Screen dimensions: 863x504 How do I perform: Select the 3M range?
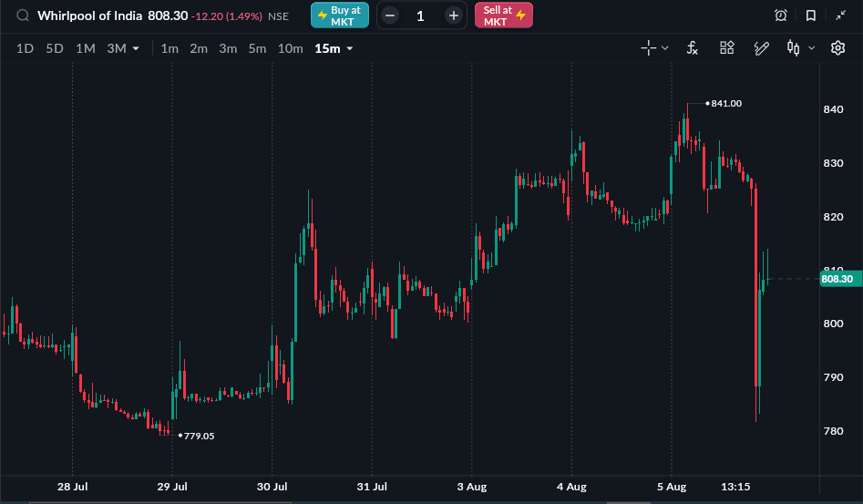pos(116,48)
